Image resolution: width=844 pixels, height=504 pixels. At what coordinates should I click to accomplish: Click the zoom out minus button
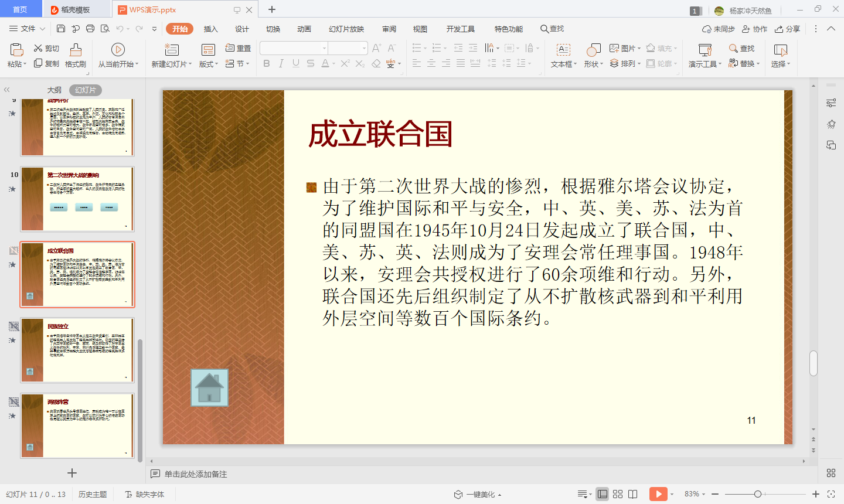click(716, 494)
